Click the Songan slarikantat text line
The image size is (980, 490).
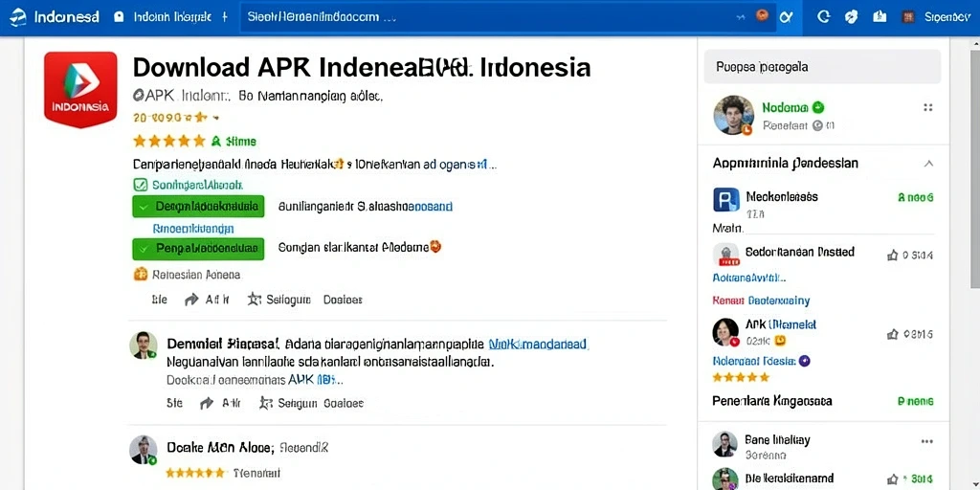coord(360,248)
